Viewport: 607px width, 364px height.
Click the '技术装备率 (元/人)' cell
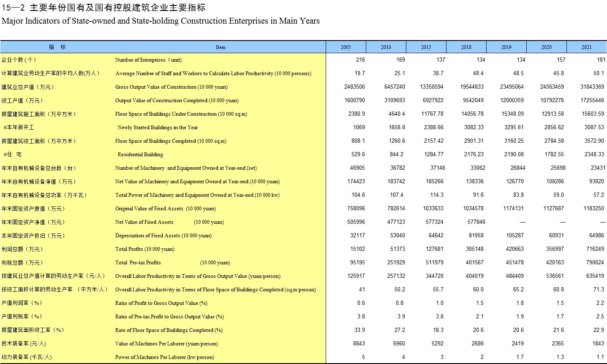click(24, 344)
